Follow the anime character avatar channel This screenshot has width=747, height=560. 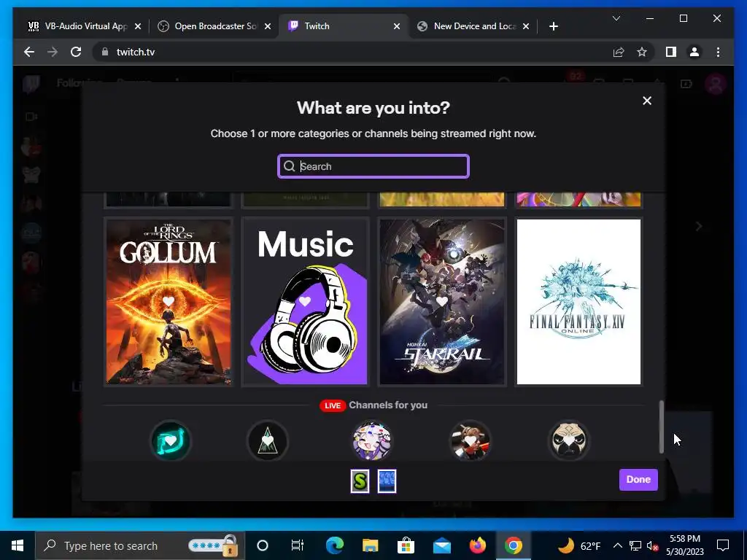(x=372, y=440)
